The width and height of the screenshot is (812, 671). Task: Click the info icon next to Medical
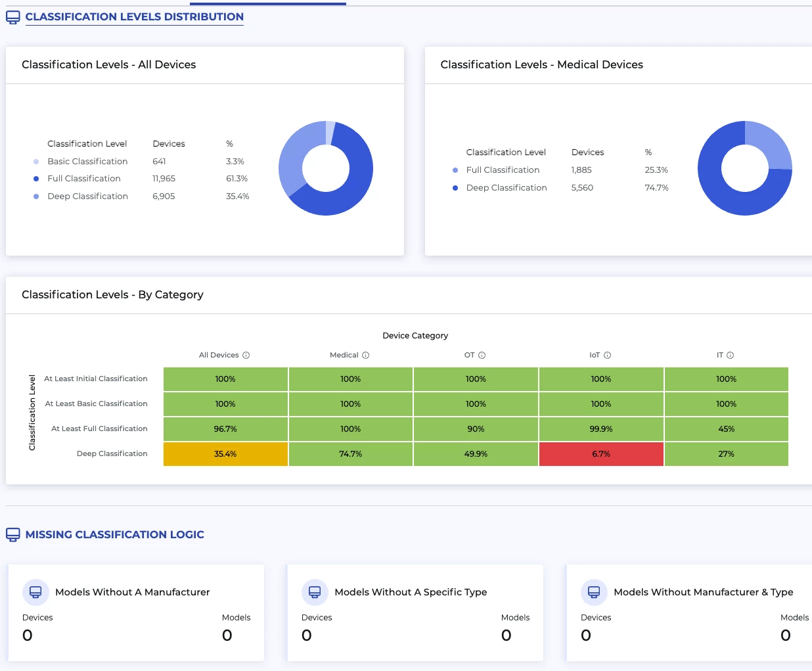tap(366, 356)
